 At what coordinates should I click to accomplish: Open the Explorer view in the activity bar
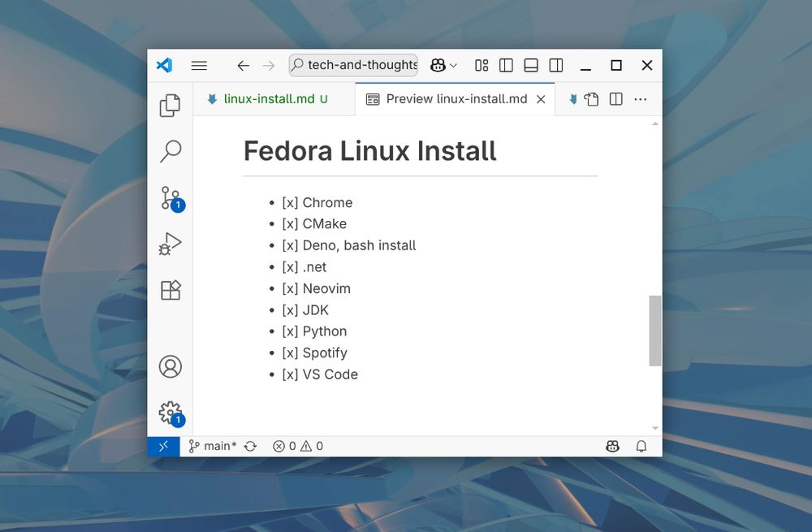click(x=170, y=106)
